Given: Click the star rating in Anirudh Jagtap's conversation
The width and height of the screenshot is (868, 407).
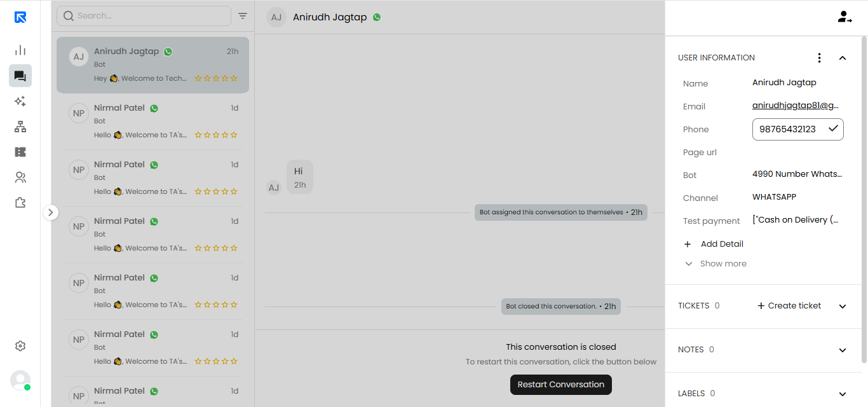Looking at the screenshot, I should (x=216, y=78).
